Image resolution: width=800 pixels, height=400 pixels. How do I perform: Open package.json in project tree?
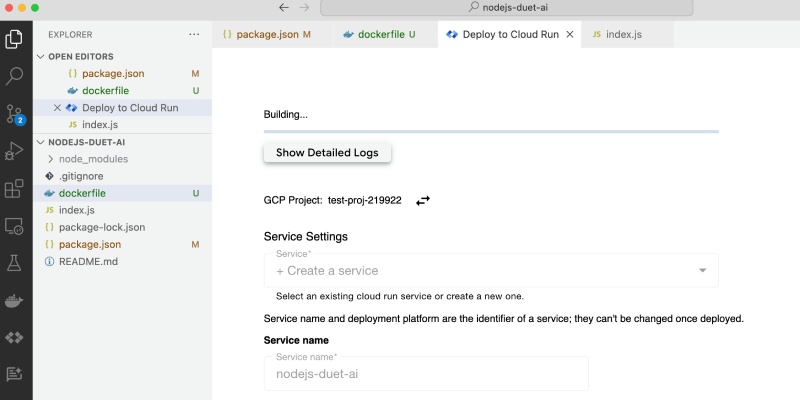coord(122,244)
